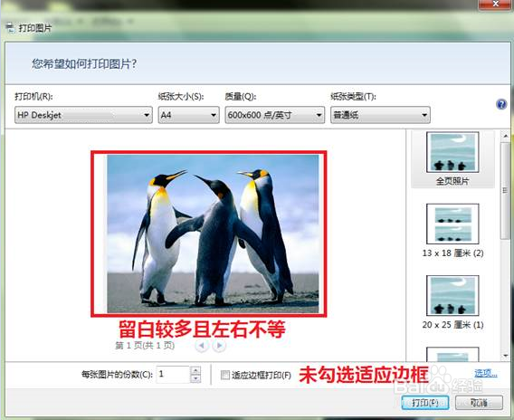
Task: Click layout list scroll up arrow
Action: pos(505,136)
